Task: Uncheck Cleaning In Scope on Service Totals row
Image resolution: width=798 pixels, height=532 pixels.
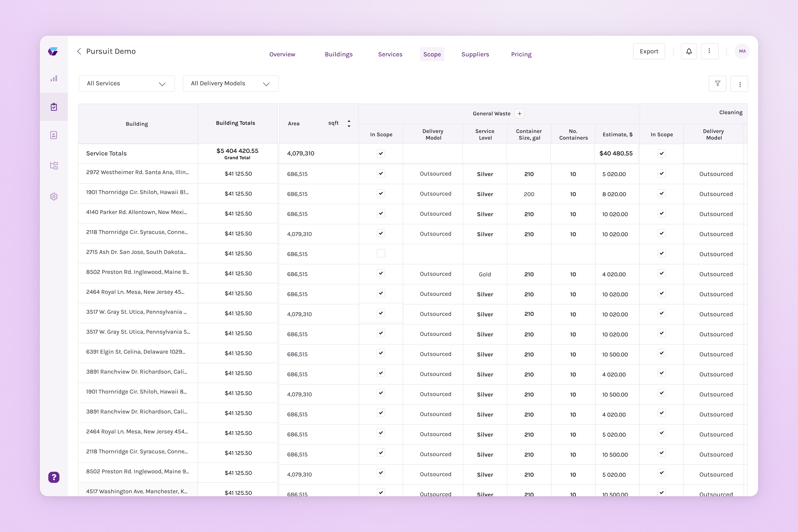Action: coord(662,153)
